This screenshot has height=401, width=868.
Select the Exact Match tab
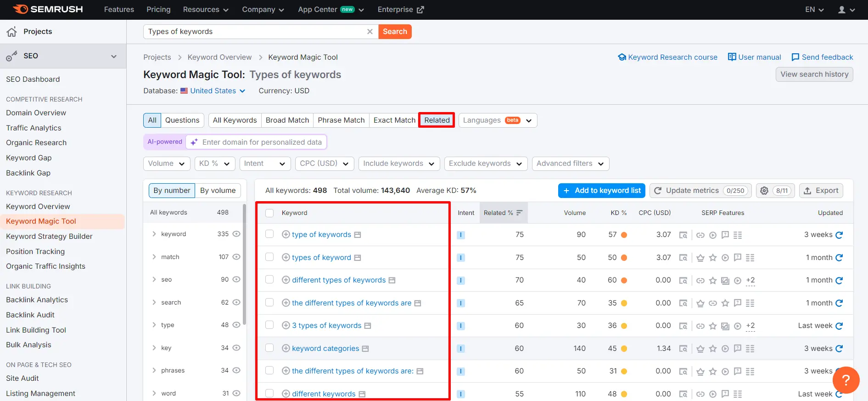tap(394, 120)
